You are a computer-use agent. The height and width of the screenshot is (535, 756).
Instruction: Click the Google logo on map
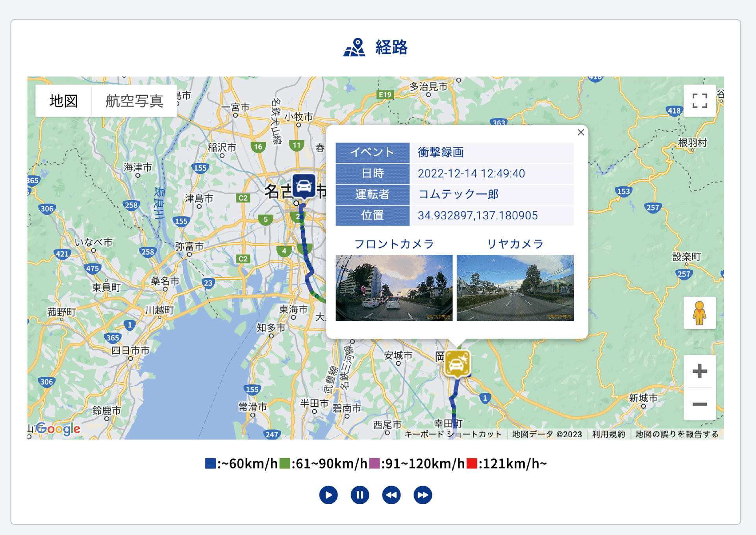tap(58, 429)
